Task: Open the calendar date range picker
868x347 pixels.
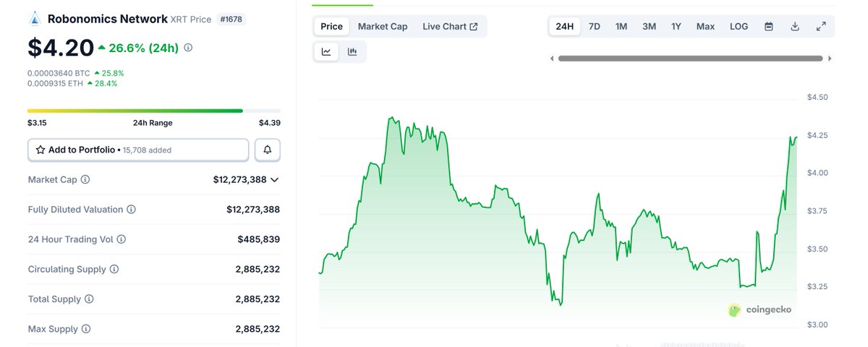Action: pos(769,26)
